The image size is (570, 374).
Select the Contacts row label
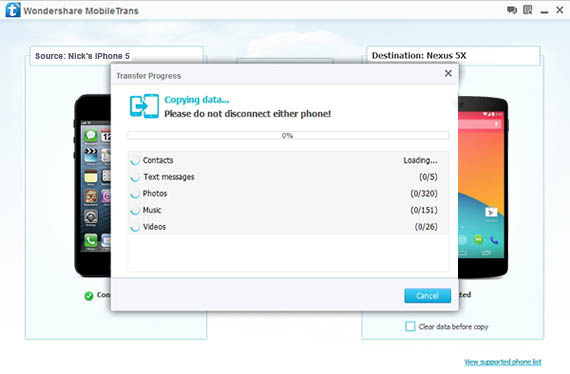point(158,160)
